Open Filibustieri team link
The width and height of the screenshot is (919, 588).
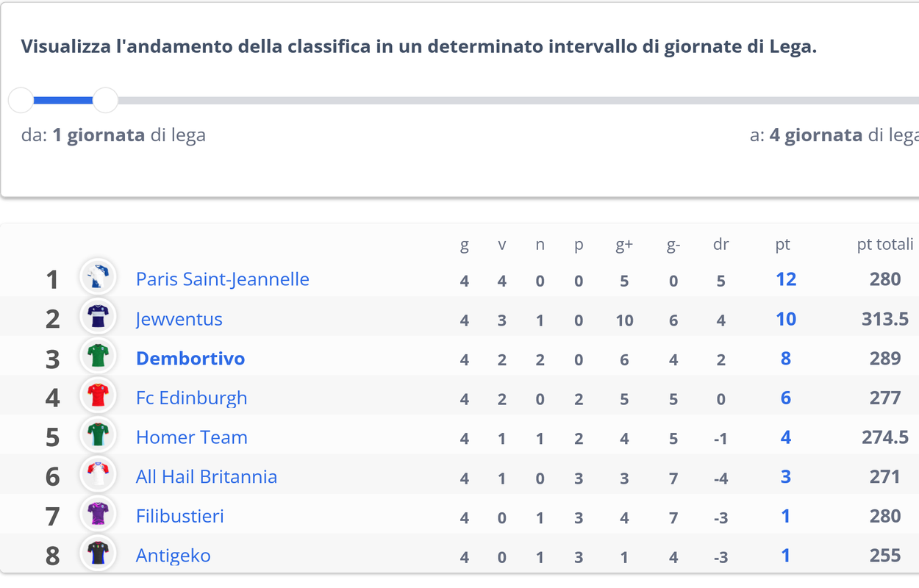coord(180,516)
